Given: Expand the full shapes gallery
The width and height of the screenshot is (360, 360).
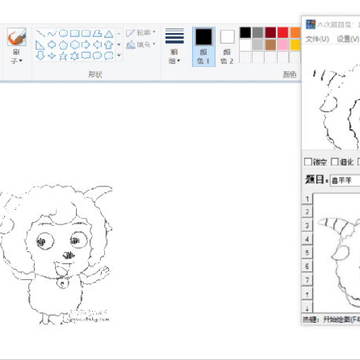Looking at the screenshot, I should tap(119, 55).
